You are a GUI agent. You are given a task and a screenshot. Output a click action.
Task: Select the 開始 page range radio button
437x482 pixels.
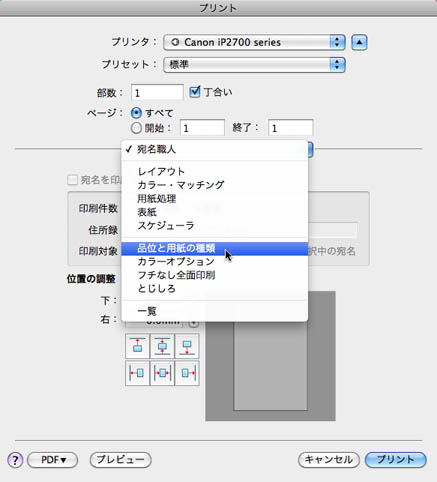point(136,128)
